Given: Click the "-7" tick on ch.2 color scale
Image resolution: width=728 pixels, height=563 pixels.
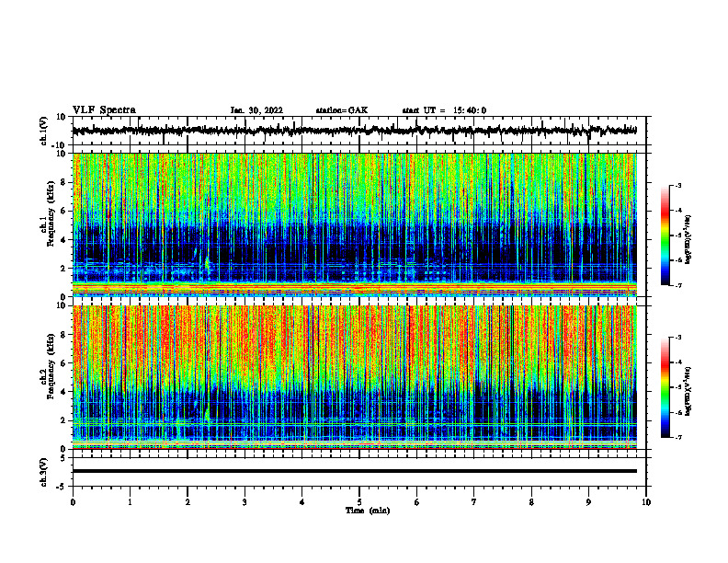Looking at the screenshot, I should [x=678, y=438].
